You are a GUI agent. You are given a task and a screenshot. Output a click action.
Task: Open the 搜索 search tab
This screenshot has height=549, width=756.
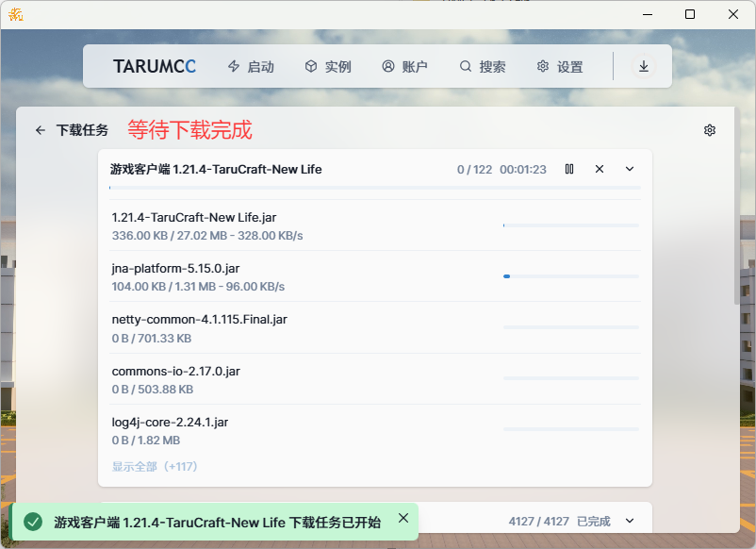click(x=483, y=67)
